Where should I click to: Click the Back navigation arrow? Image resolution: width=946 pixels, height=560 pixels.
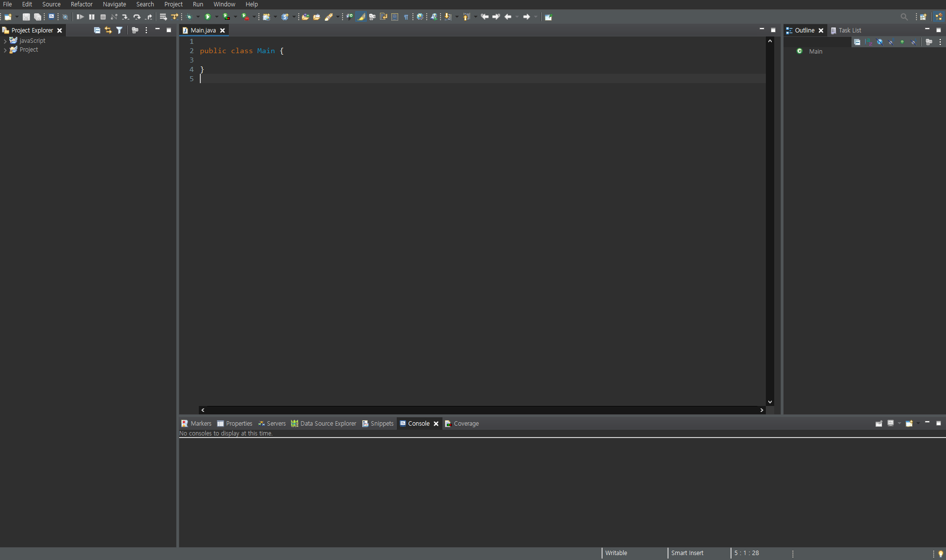[508, 17]
